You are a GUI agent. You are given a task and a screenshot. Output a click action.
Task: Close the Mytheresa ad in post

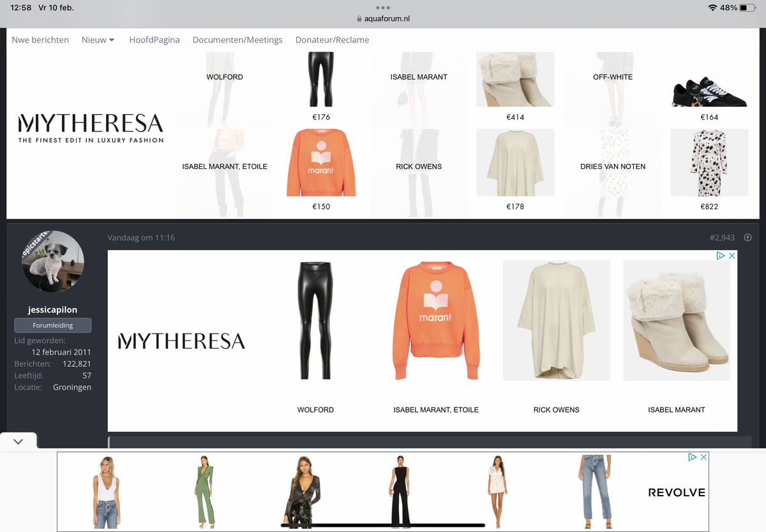click(x=732, y=255)
